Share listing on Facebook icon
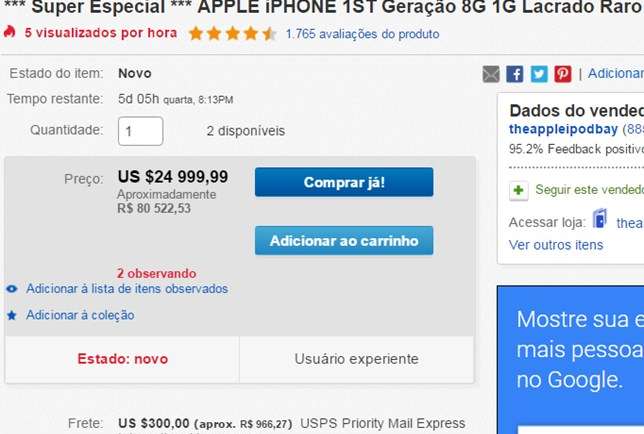The image size is (644, 434). pyautogui.click(x=515, y=74)
